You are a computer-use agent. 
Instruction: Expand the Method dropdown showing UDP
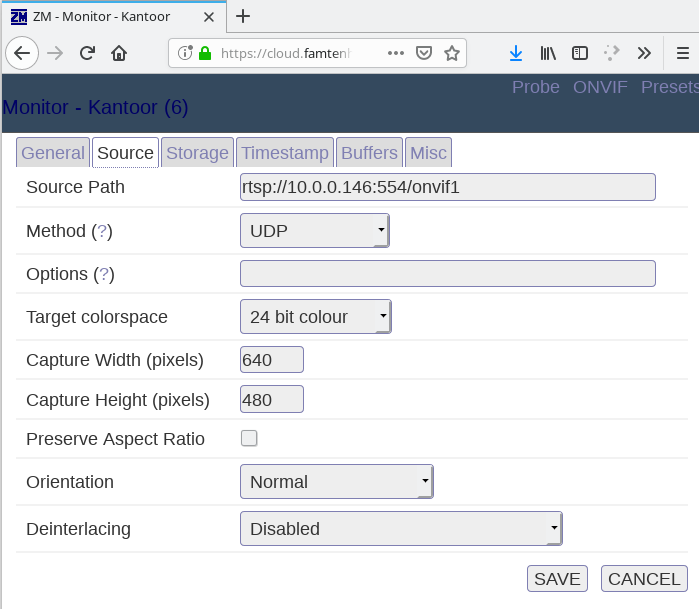click(314, 231)
